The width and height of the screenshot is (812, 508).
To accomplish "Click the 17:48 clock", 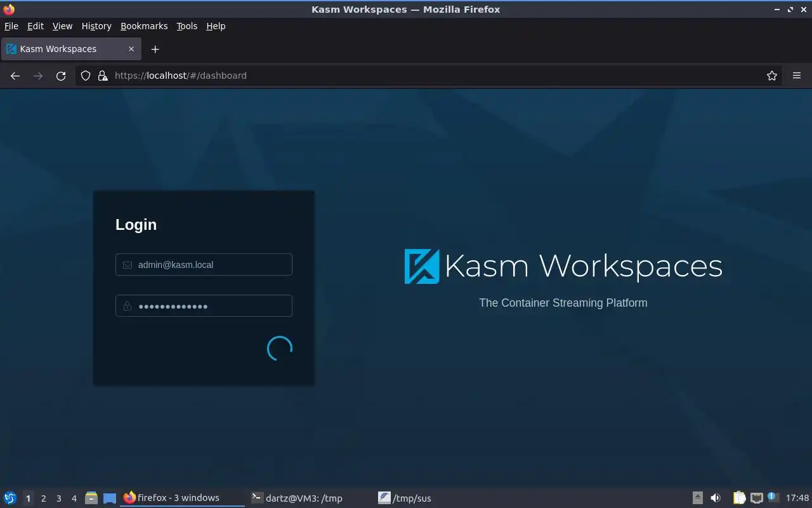I will pos(797,498).
